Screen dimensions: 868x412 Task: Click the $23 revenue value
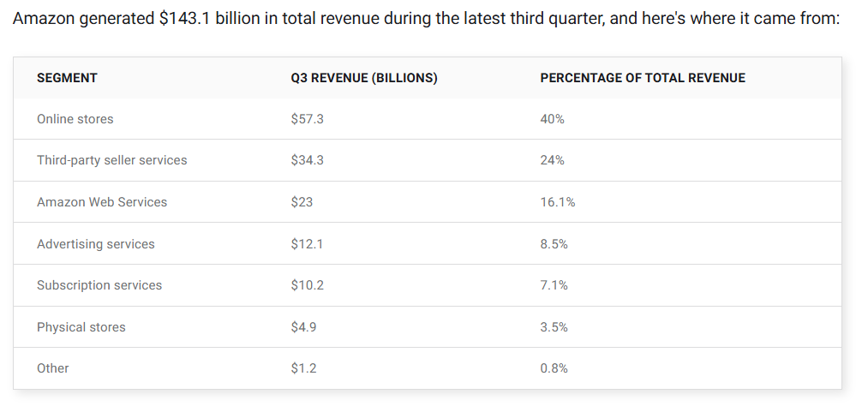[x=302, y=202]
